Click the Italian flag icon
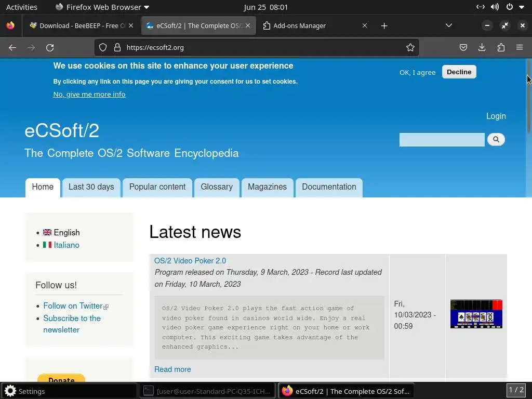The height and width of the screenshot is (399, 532). (x=47, y=245)
